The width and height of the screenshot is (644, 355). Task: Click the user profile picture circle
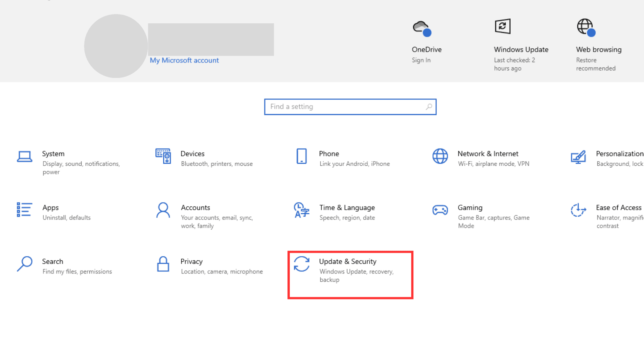tap(116, 46)
